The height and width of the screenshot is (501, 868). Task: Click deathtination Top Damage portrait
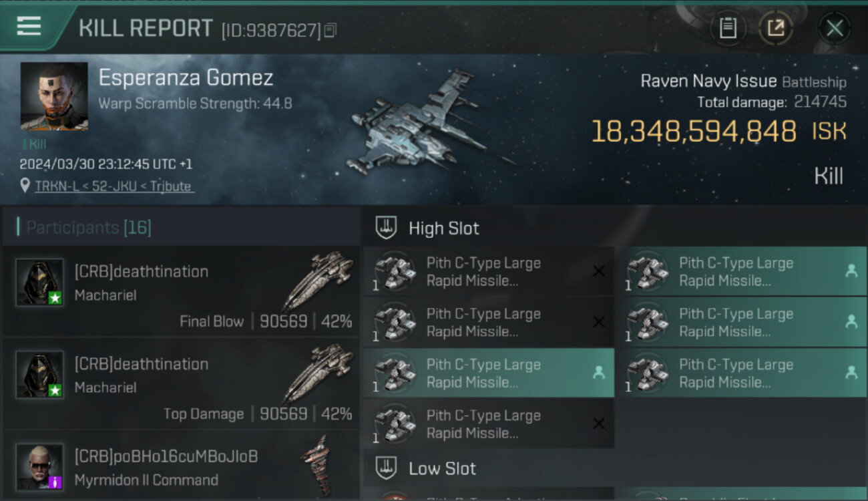tap(40, 375)
